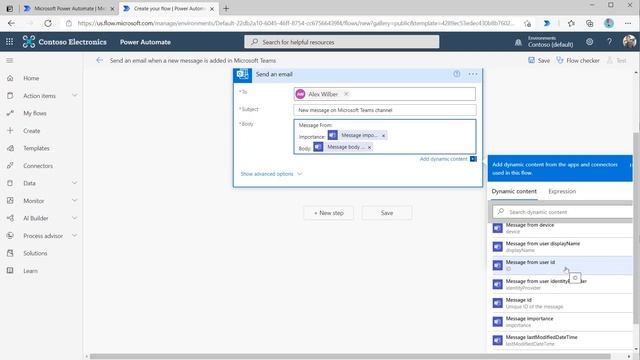Click the New step button

click(x=329, y=213)
